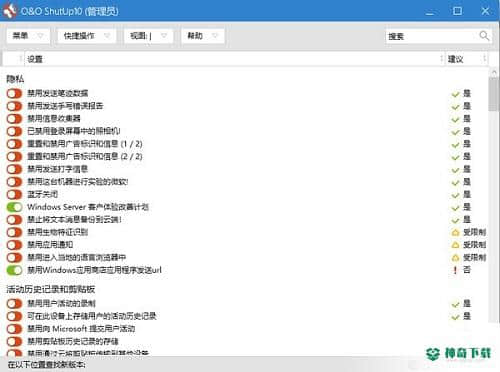Toggle the 禁用用户活动的录制 switch
This screenshot has height=372, width=500.
pyautogui.click(x=14, y=304)
